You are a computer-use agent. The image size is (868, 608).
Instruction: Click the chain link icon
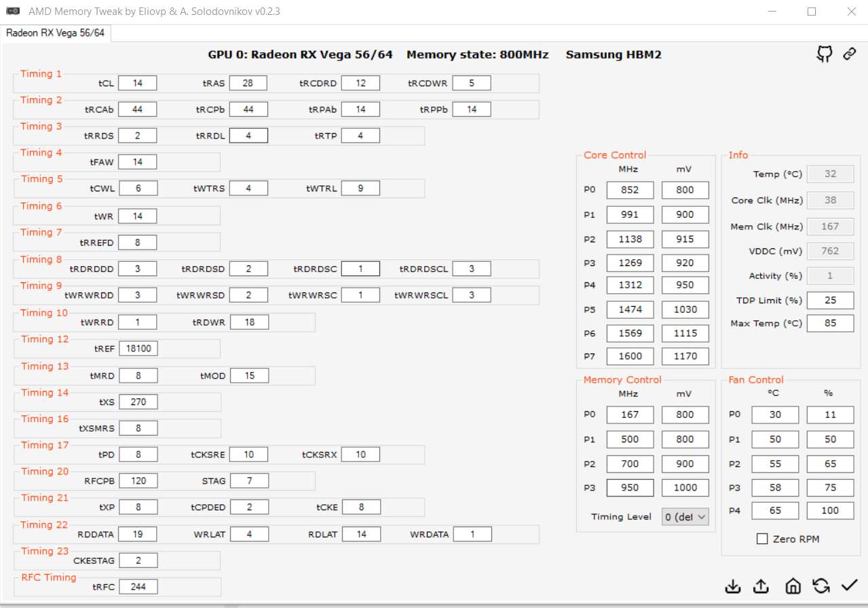point(849,54)
